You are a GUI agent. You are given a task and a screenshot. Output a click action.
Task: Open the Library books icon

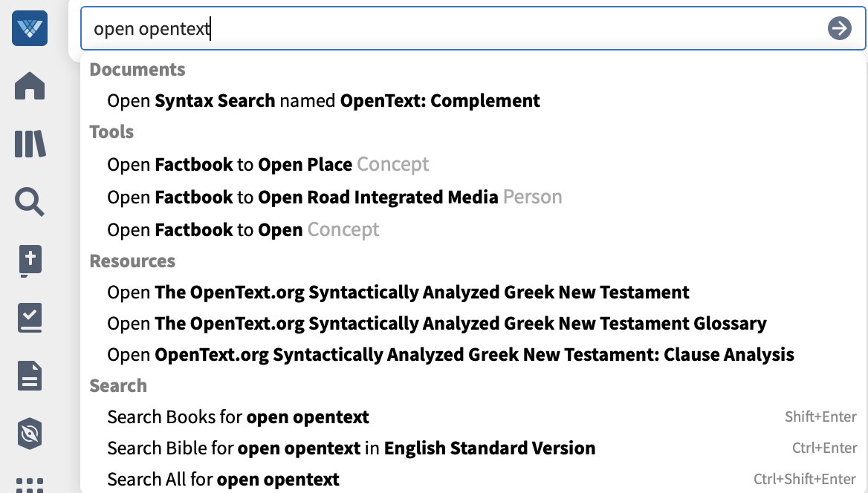pyautogui.click(x=30, y=144)
